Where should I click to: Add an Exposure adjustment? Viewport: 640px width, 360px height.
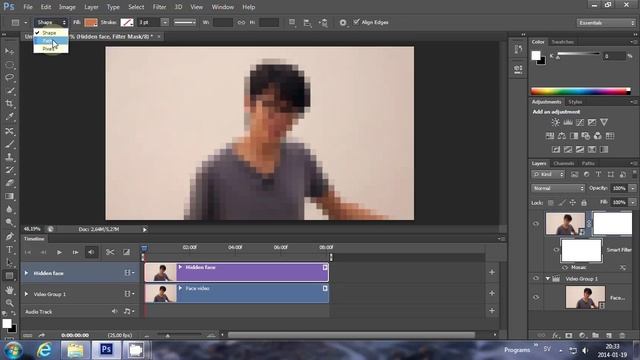tap(592, 122)
